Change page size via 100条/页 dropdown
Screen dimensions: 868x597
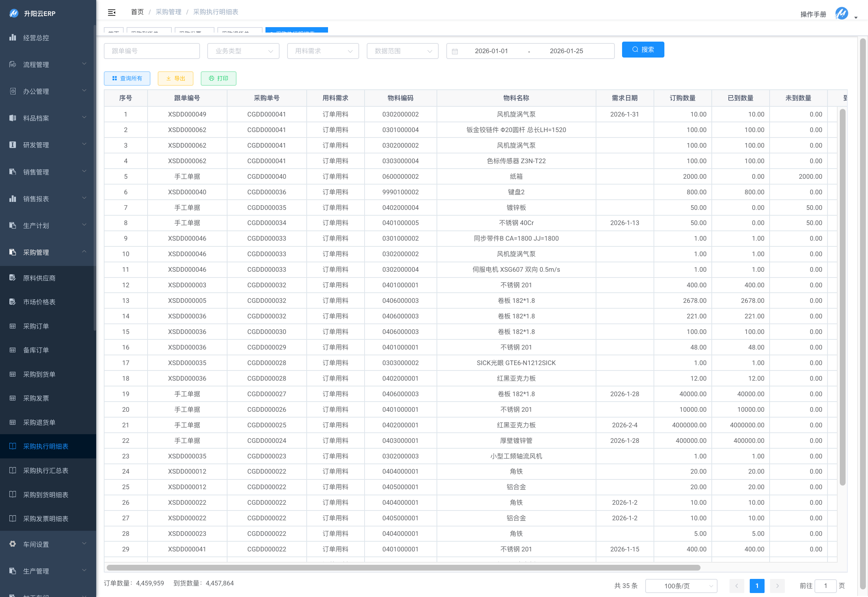coord(681,586)
